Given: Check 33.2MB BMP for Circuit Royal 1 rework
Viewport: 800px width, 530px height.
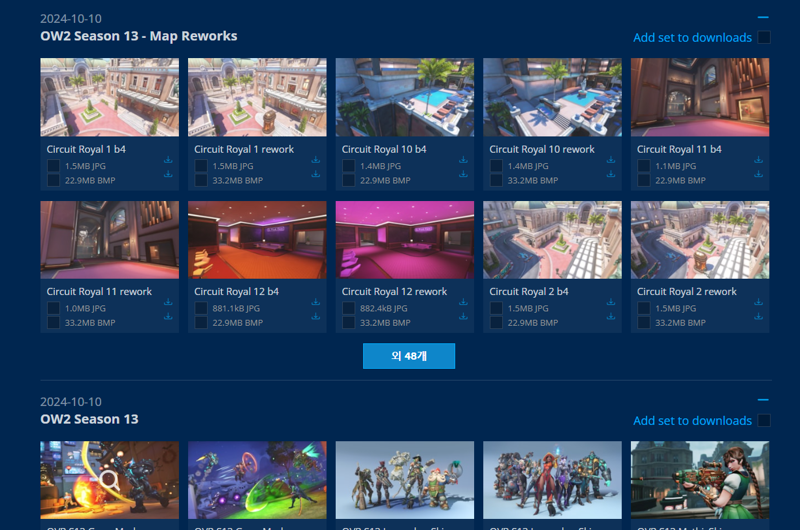Looking at the screenshot, I should (201, 180).
